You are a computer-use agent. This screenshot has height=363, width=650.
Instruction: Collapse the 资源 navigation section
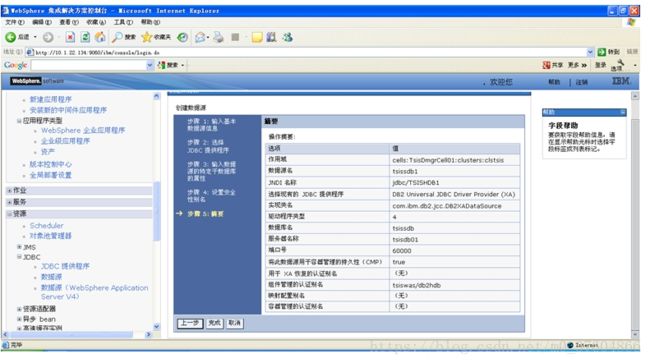(x=10, y=213)
